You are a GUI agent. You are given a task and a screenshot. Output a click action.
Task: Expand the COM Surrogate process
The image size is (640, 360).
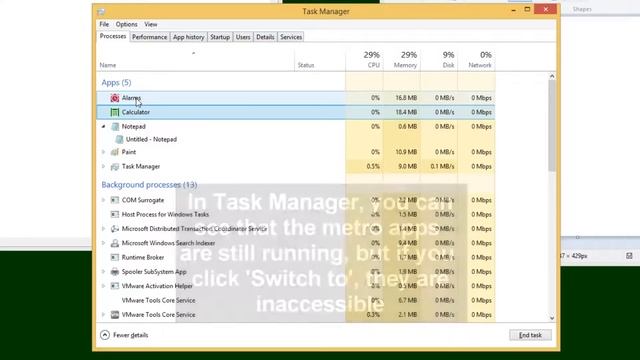point(104,200)
